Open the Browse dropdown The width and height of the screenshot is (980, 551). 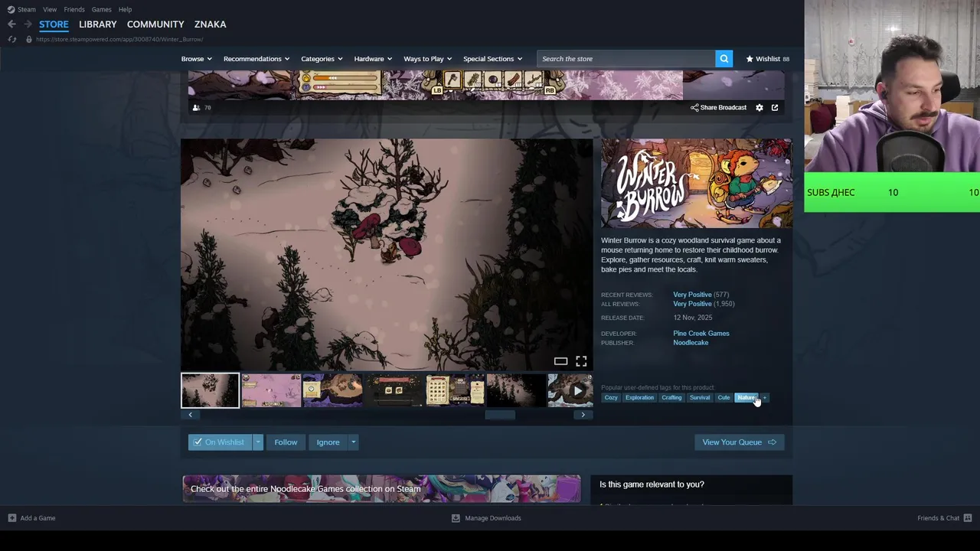tap(197, 59)
